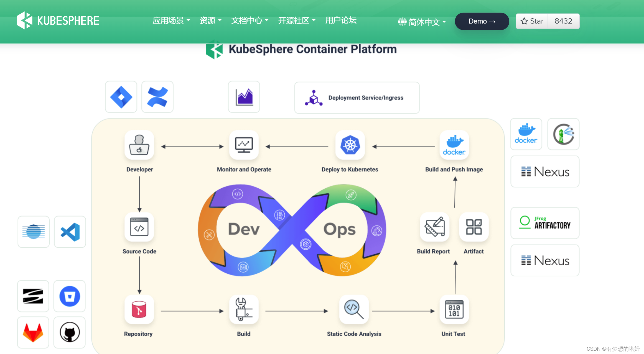Open the 简体中文 language selector
Screen dimensions: 644x354
pos(422,22)
